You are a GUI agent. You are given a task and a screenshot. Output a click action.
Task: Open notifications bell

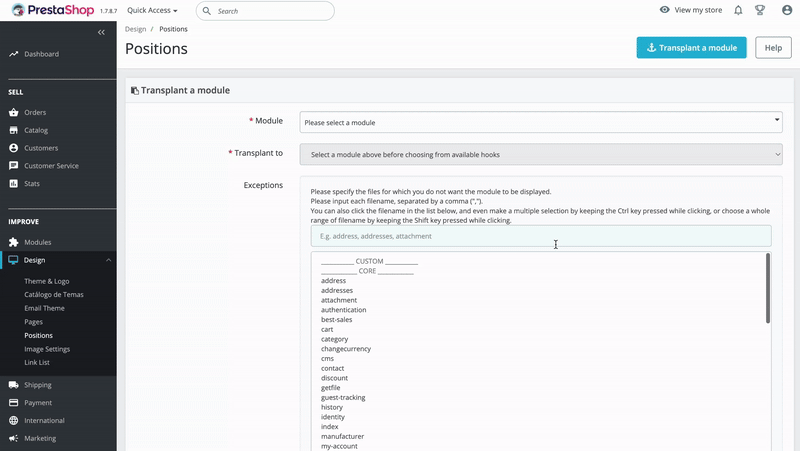click(738, 10)
